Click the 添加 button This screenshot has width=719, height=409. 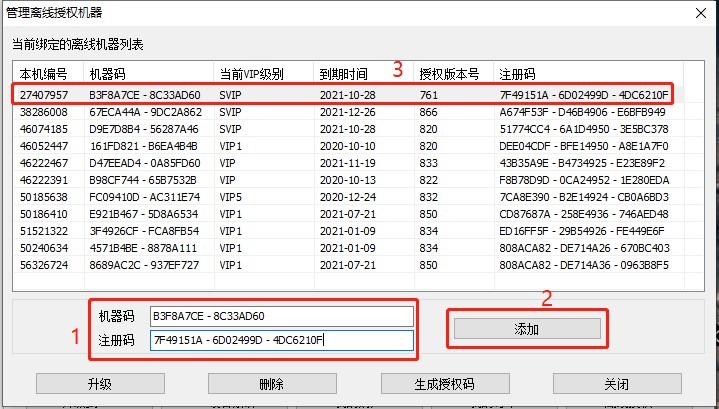(527, 329)
